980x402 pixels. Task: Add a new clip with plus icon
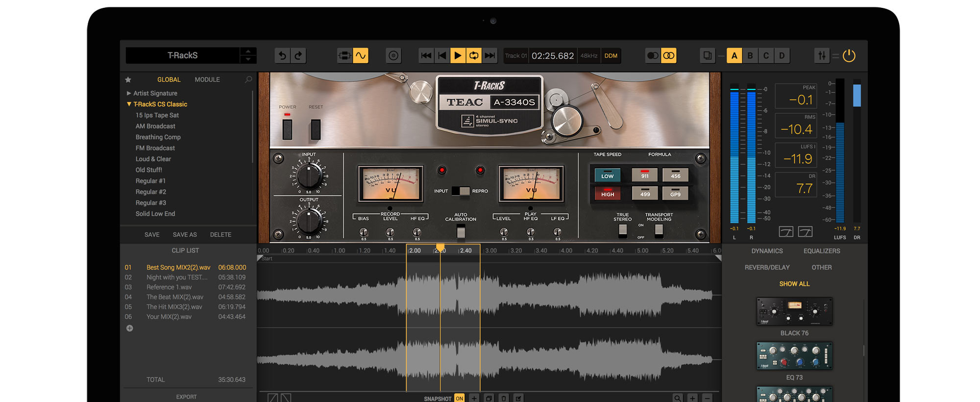129,328
